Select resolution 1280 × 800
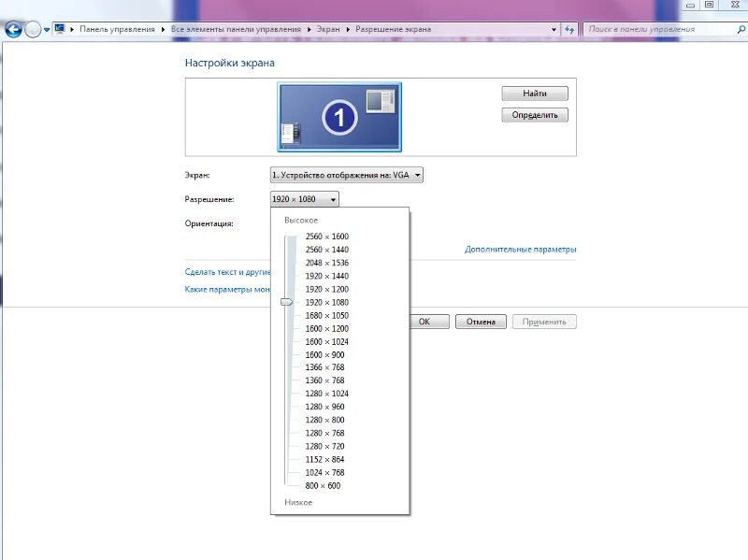Image resolution: width=748 pixels, height=560 pixels. pyautogui.click(x=324, y=420)
